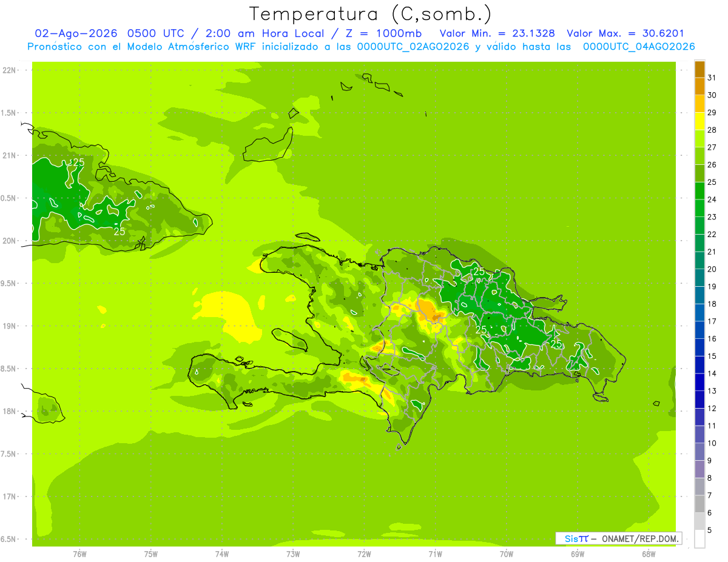Pick the legend swatch between 29 and 30
728x562 pixels.
[699, 104]
